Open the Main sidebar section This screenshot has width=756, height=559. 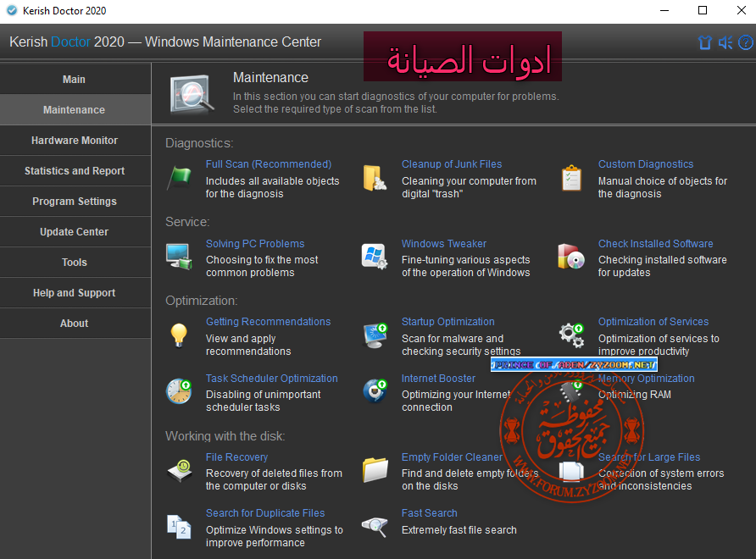click(x=75, y=79)
